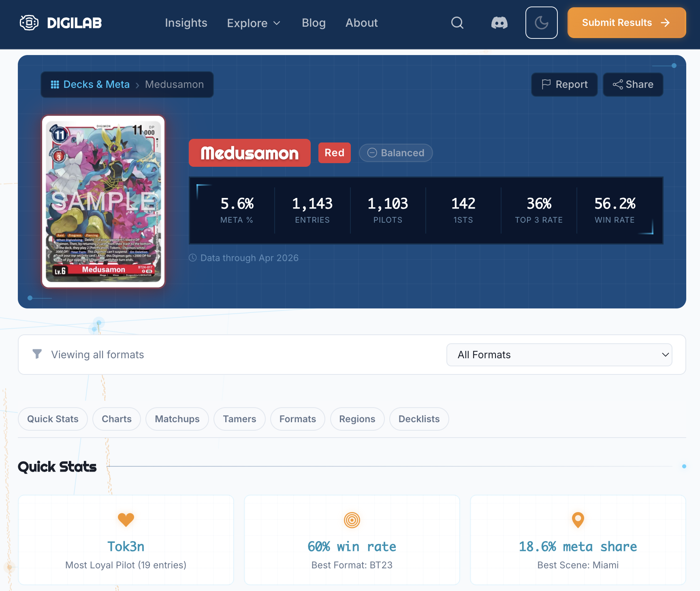This screenshot has height=591, width=700.
Task: Open the All Formats dropdown
Action: point(559,355)
